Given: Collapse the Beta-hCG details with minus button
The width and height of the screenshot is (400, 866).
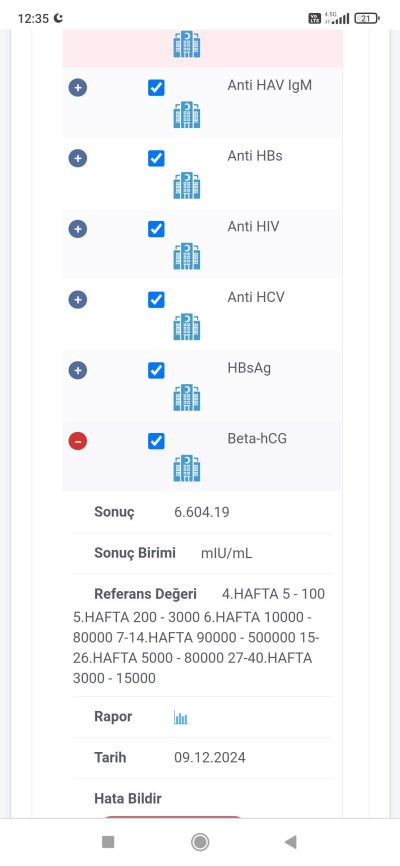Looking at the screenshot, I should tap(78, 441).
